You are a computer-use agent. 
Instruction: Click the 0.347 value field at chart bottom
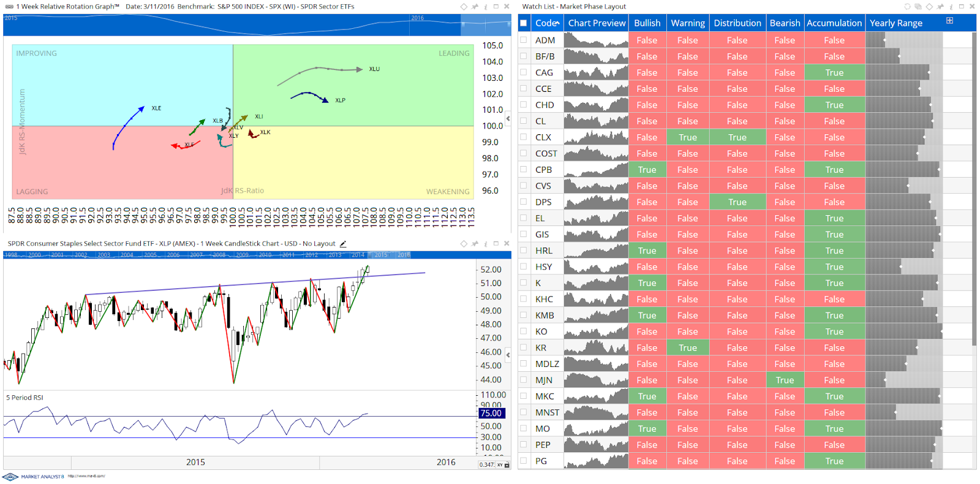487,465
